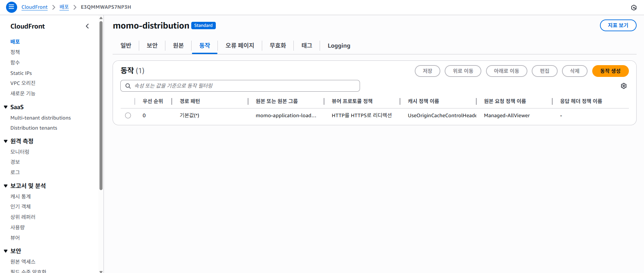
Task: Click the 편집 button
Action: pyautogui.click(x=545, y=71)
